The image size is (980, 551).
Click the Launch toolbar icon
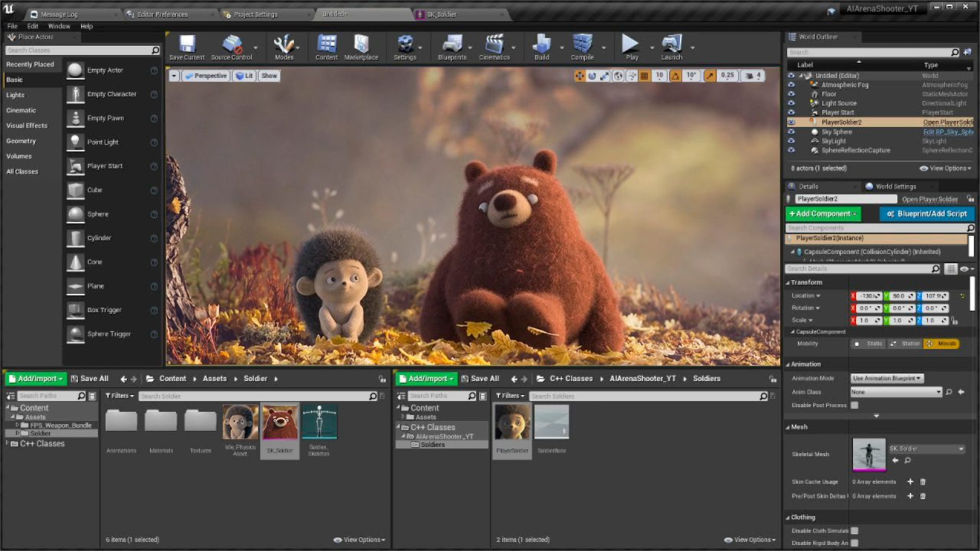click(671, 45)
